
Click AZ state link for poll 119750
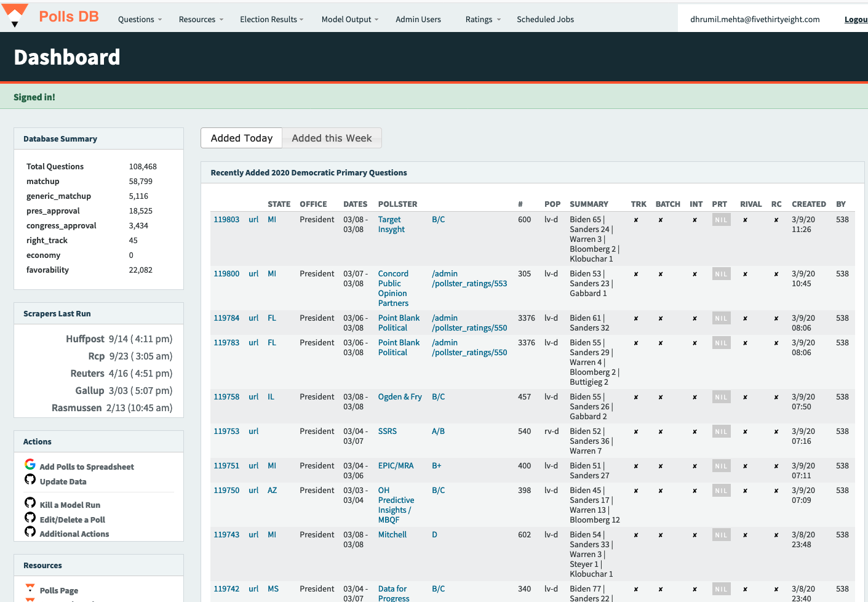coord(273,491)
